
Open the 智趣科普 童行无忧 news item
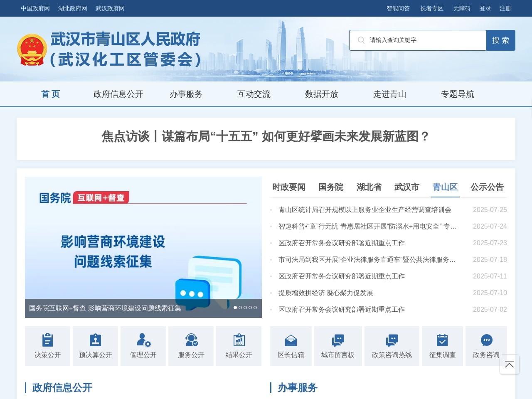367,227
